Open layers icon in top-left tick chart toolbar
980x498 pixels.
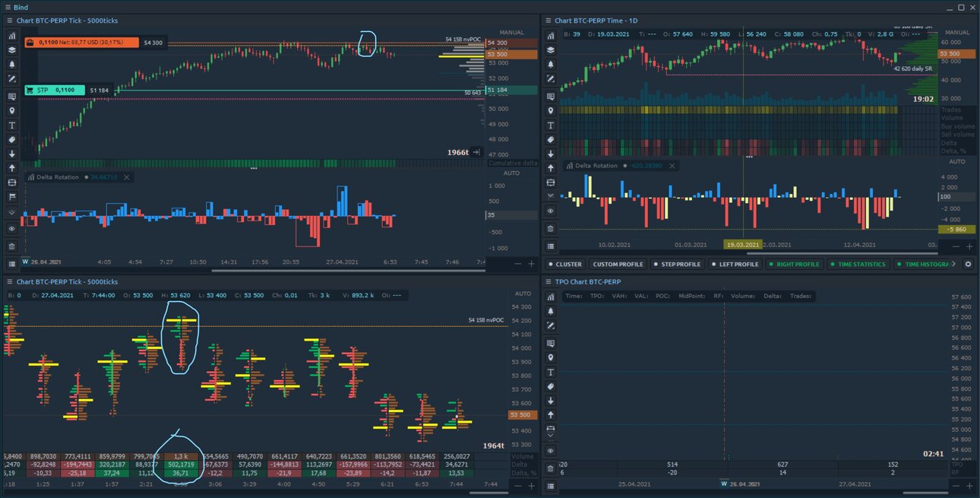[x=11, y=50]
